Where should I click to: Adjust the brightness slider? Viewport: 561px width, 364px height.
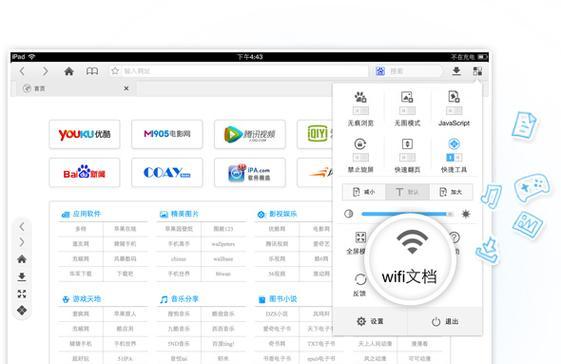tap(407, 214)
